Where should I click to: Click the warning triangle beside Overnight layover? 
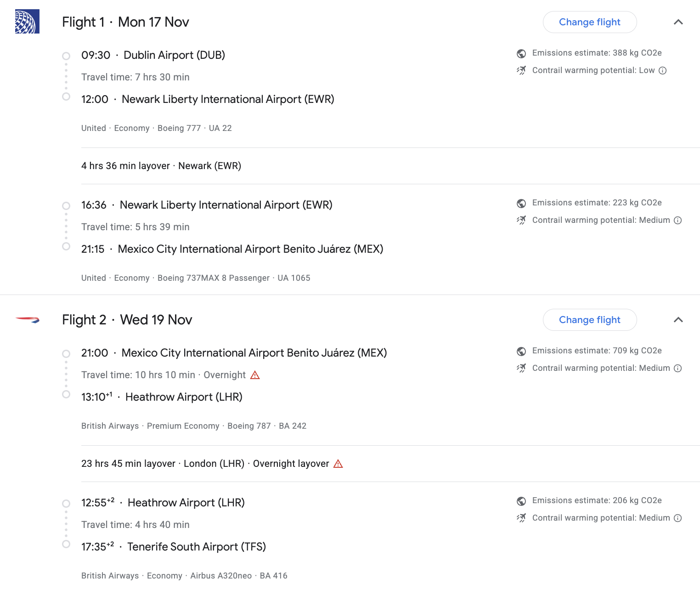pyautogui.click(x=339, y=464)
